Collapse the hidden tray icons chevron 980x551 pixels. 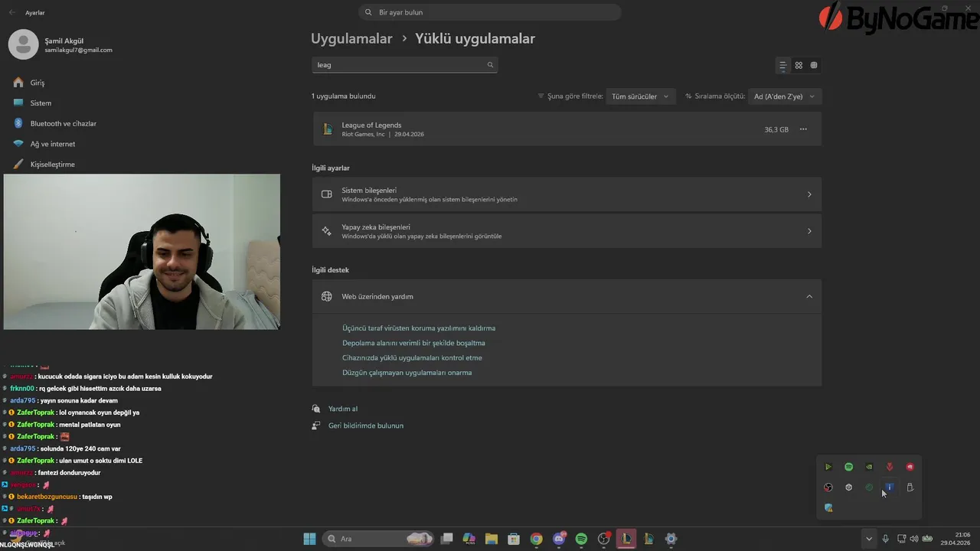pos(868,539)
